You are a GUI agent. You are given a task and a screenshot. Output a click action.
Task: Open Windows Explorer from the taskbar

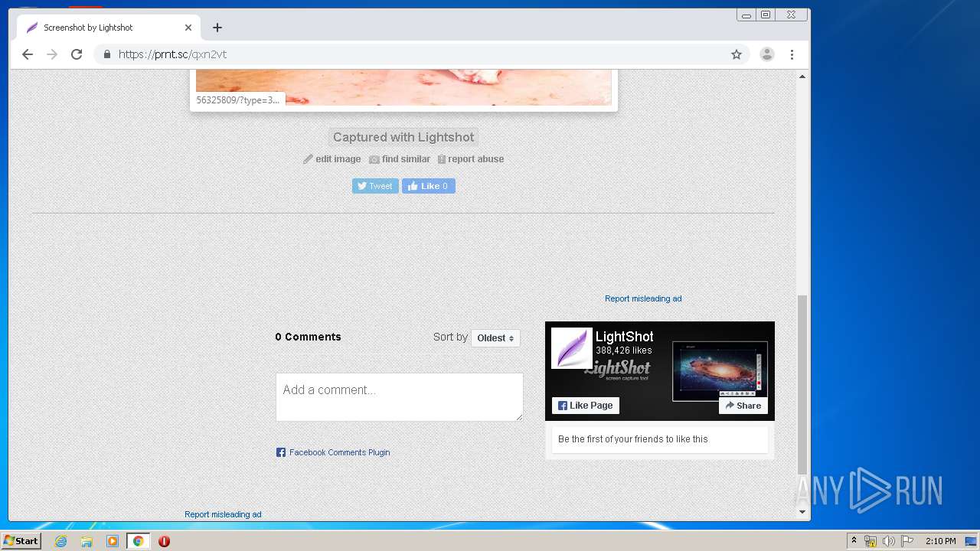click(87, 541)
